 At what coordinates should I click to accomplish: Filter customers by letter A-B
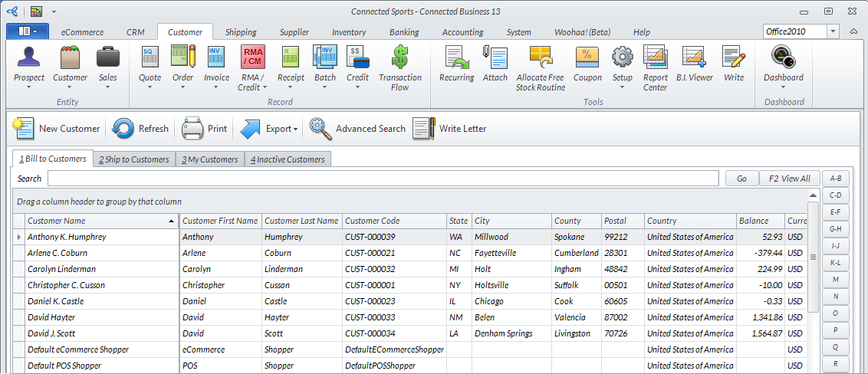835,179
